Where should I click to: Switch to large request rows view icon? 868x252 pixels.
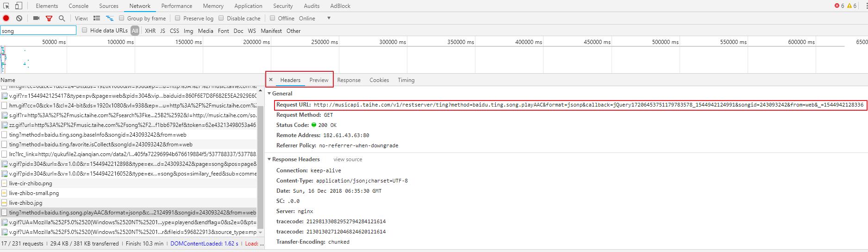pyautogui.click(x=97, y=18)
